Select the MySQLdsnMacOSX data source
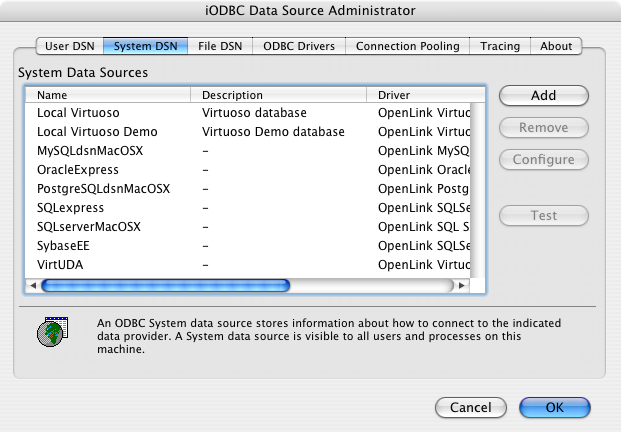The image size is (621, 432). click(248, 151)
